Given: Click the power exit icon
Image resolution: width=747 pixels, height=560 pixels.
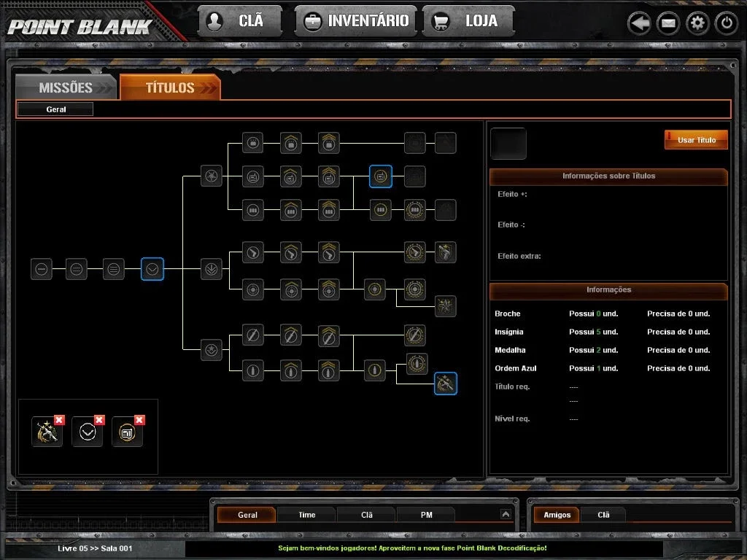Looking at the screenshot, I should (727, 23).
